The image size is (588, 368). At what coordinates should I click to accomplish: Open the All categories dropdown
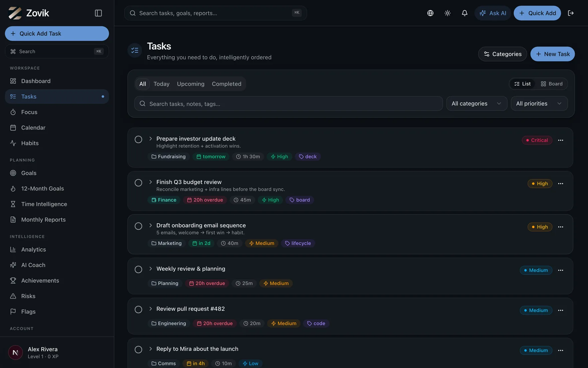click(x=476, y=104)
